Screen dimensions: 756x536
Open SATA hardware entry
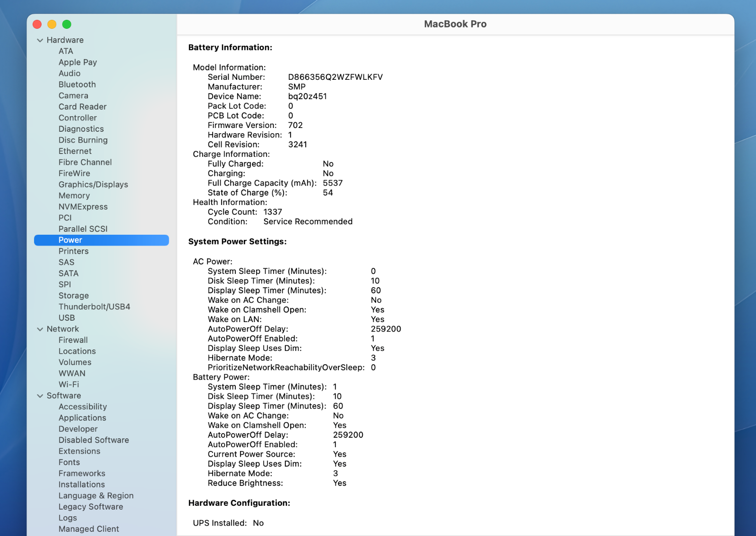point(69,273)
